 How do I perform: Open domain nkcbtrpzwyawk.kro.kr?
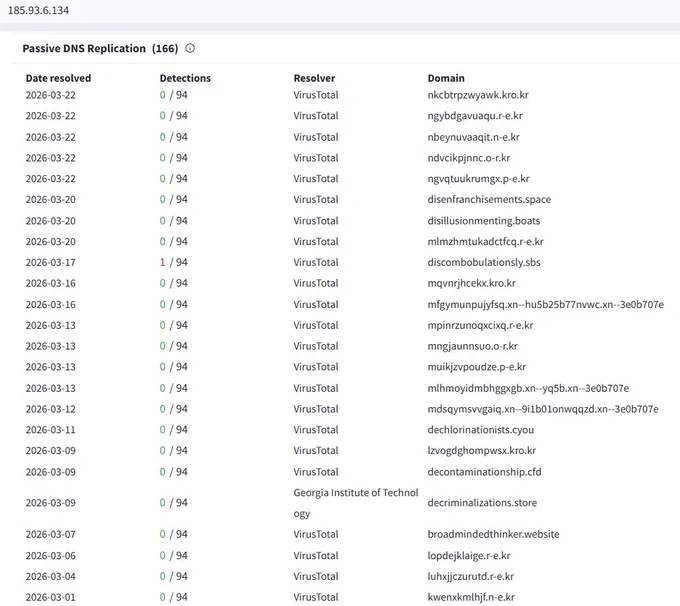click(478, 95)
